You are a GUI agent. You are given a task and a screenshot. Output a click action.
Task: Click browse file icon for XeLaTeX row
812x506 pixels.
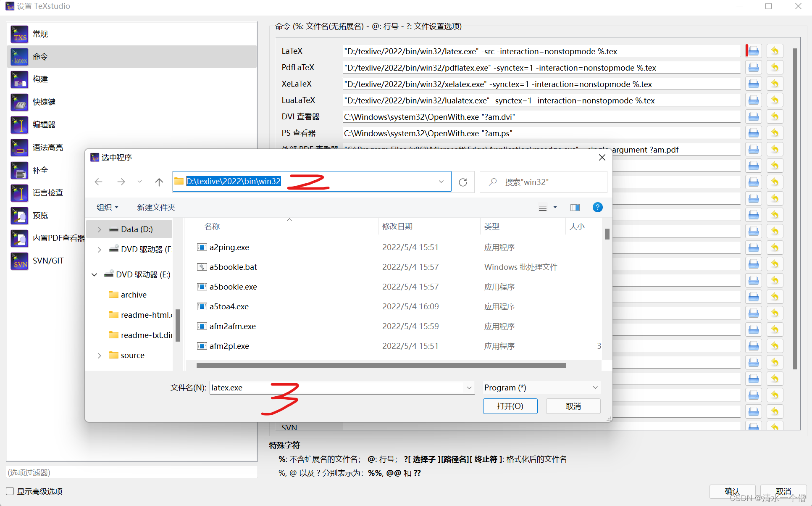point(754,84)
